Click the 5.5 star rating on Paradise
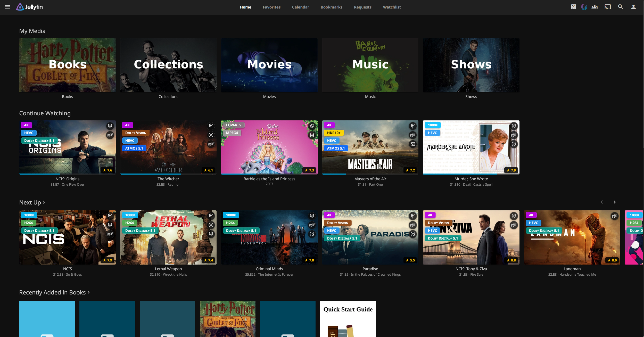The height and width of the screenshot is (337, 644). pos(410,260)
